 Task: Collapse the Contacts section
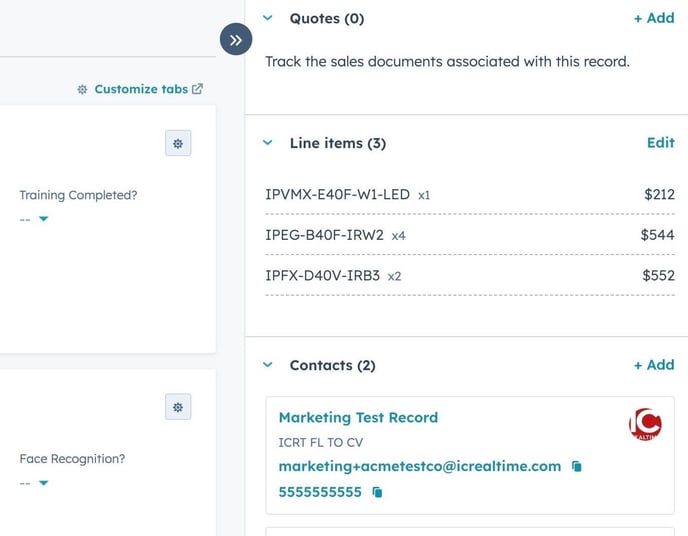click(267, 365)
